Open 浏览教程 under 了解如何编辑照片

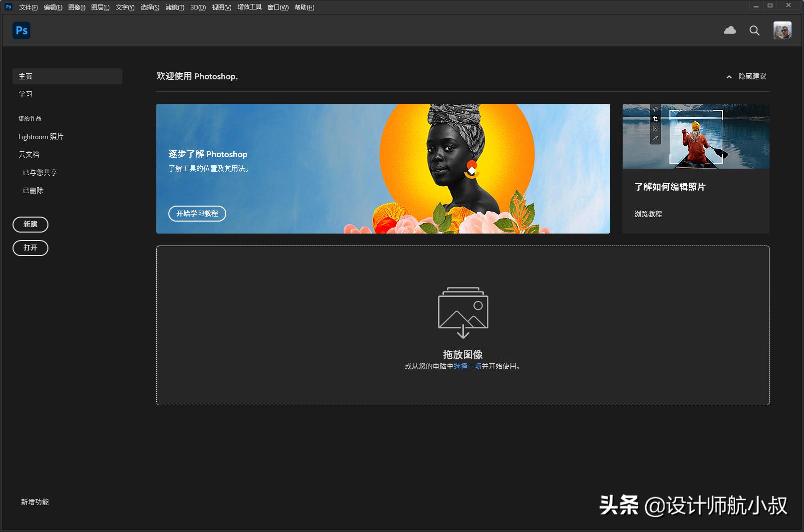(x=648, y=214)
